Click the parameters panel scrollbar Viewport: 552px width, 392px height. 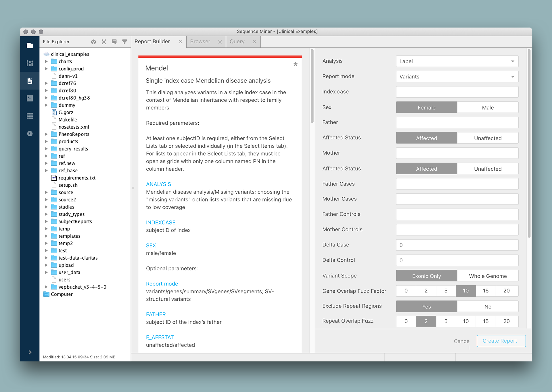[x=529, y=144]
